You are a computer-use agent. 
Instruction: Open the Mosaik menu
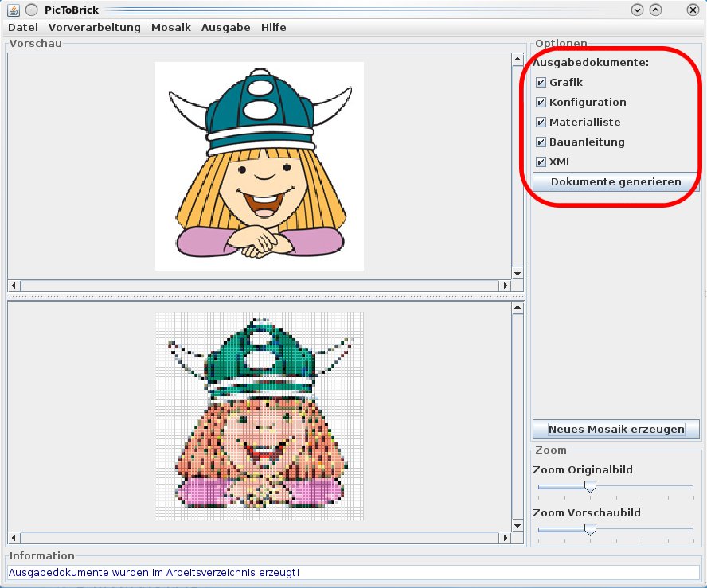171,28
